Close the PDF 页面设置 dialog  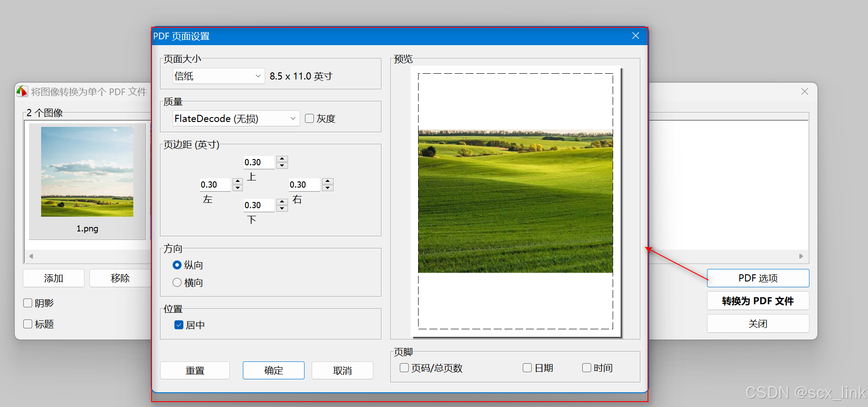[x=635, y=36]
